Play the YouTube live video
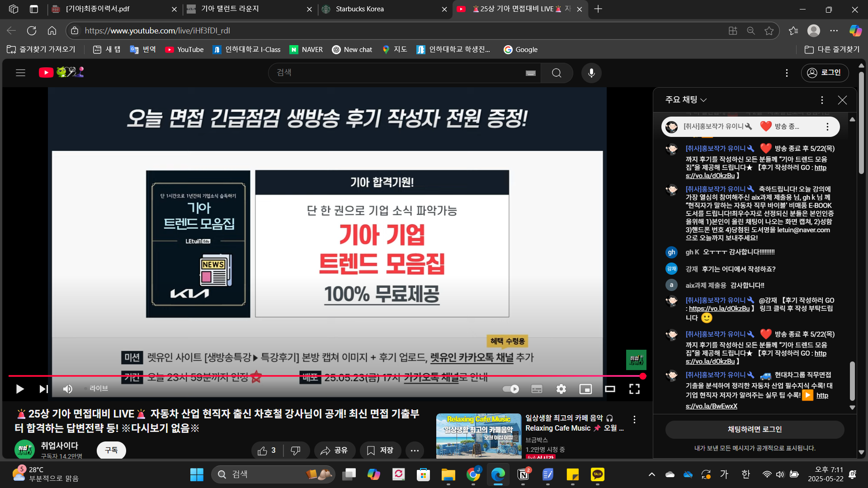Viewport: 868px width, 488px height. click(x=20, y=389)
